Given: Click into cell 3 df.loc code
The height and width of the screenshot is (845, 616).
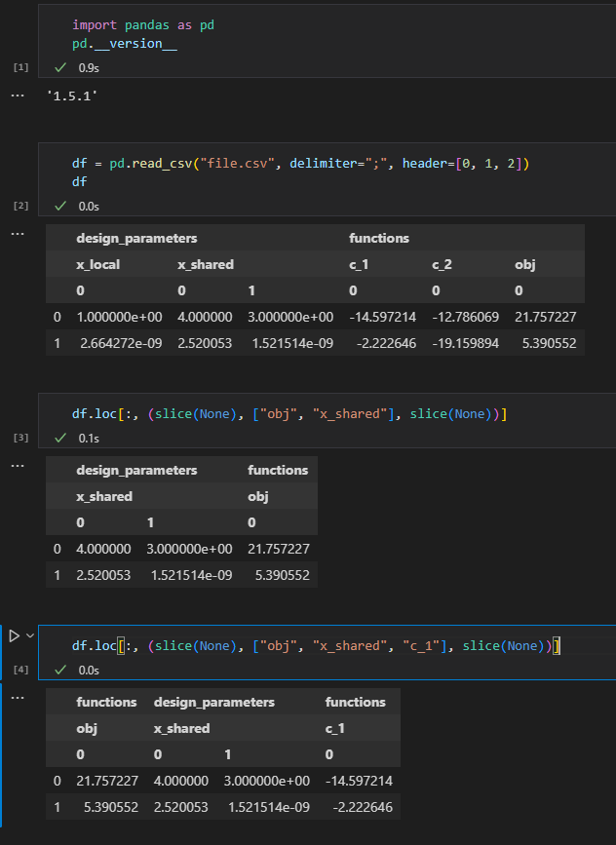Looking at the screenshot, I should pyautogui.click(x=289, y=414).
